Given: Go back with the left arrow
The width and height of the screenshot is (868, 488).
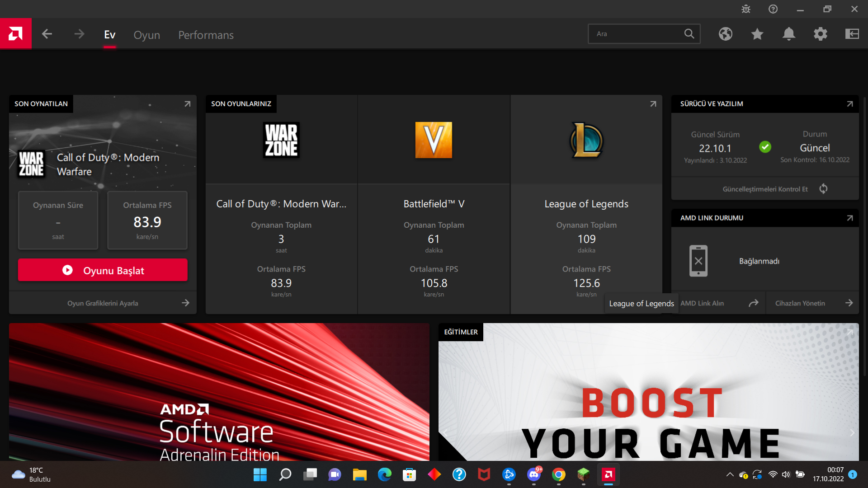Looking at the screenshot, I should [x=47, y=34].
